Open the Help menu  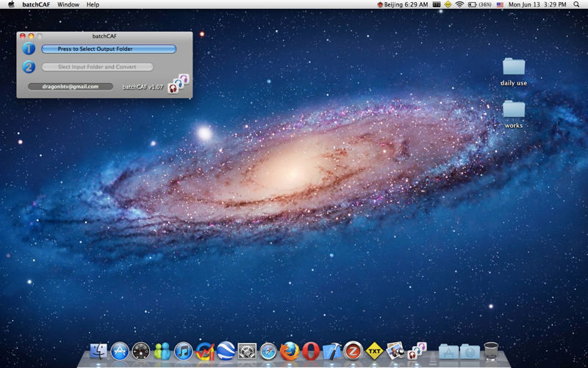93,4
